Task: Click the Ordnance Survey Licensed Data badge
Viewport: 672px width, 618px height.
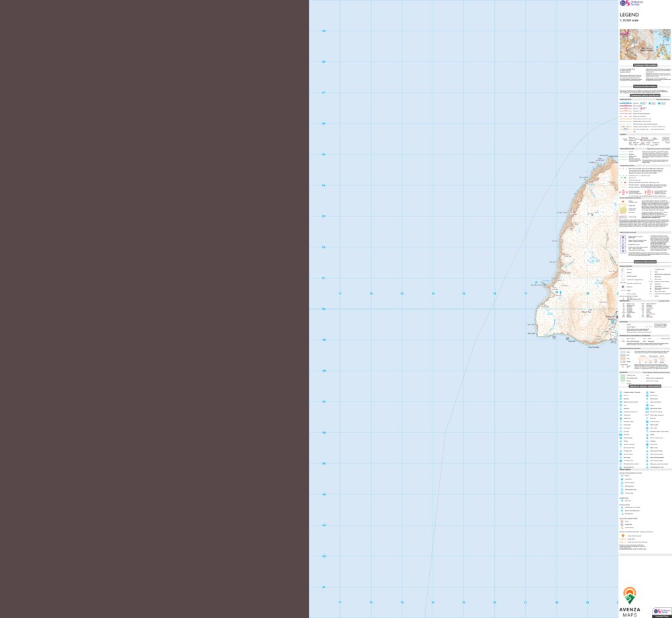Action: coord(662,613)
